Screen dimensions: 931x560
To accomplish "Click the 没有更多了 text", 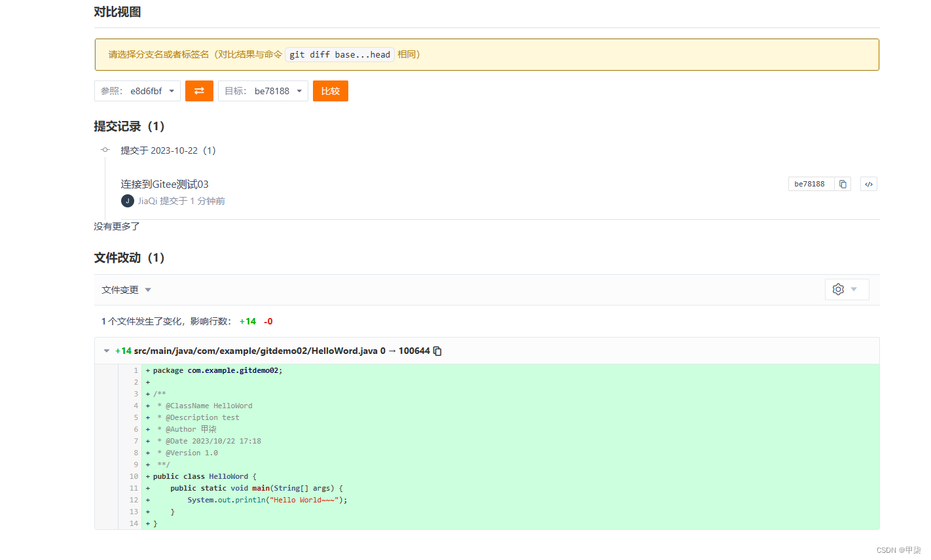I will click(x=117, y=226).
